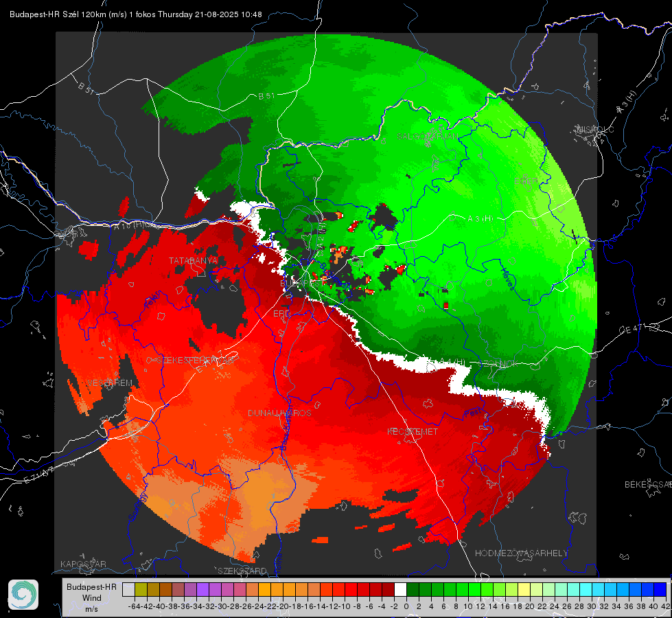Click the BUDAPEST city label on the map
The height and width of the screenshot is (618, 672).
[x=302, y=284]
